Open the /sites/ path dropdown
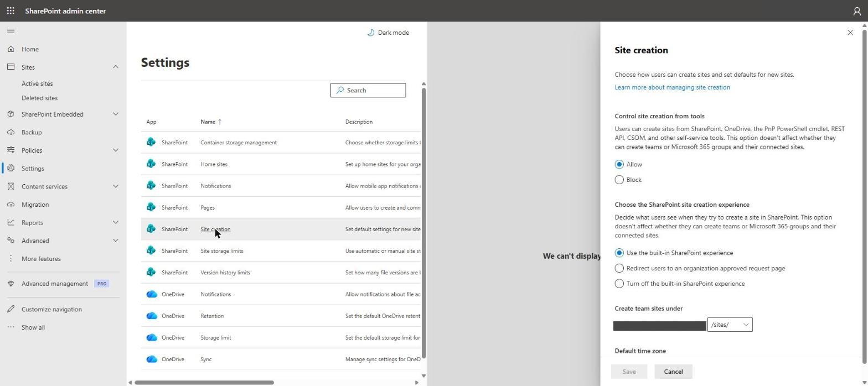This screenshot has height=386, width=868. pyautogui.click(x=730, y=325)
